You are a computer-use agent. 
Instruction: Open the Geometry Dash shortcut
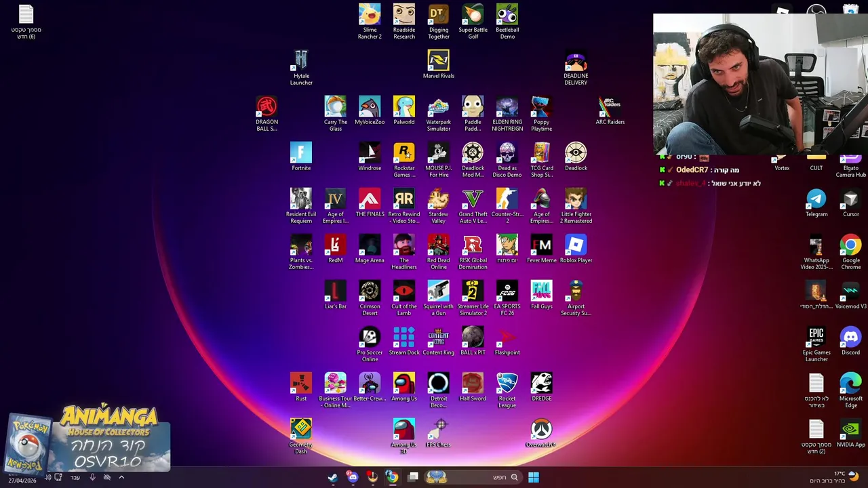coord(301,436)
